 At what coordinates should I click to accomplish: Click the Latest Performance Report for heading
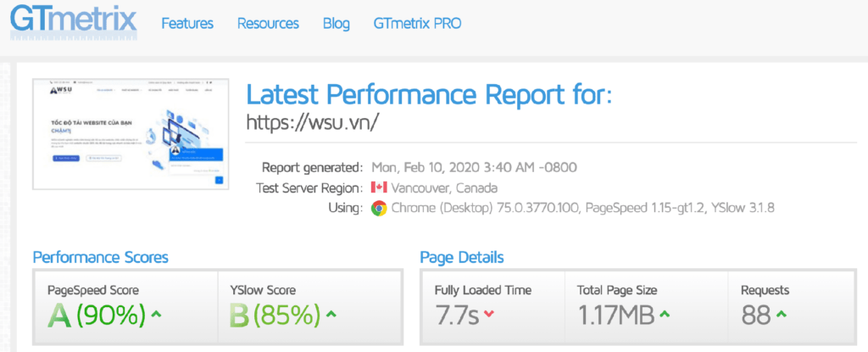pyautogui.click(x=430, y=95)
